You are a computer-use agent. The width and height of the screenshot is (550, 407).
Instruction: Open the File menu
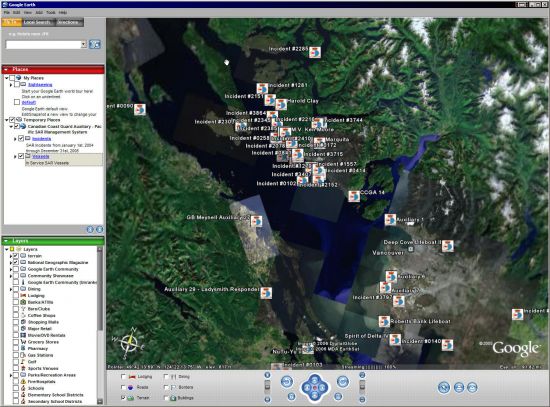7,12
